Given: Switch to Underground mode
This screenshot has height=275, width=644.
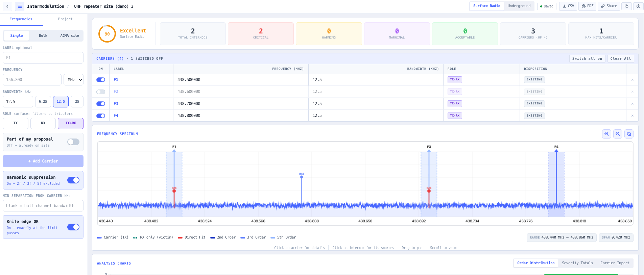Looking at the screenshot, I should pyautogui.click(x=519, y=6).
